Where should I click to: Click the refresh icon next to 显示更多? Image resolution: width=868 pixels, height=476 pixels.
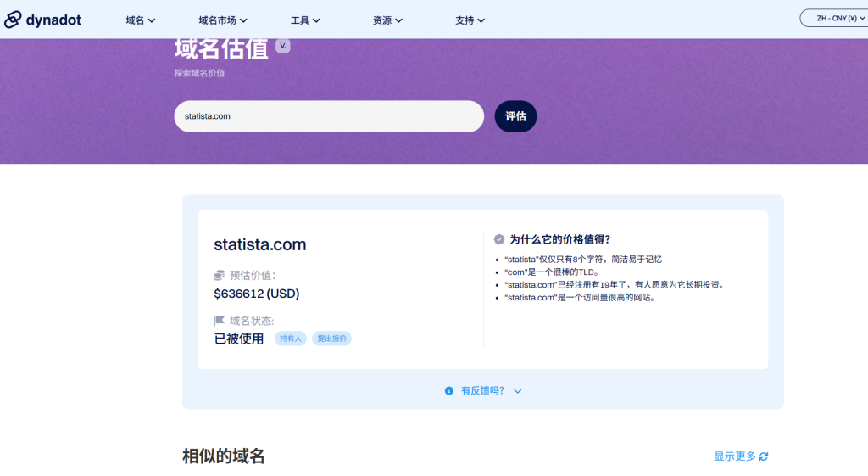tap(764, 456)
